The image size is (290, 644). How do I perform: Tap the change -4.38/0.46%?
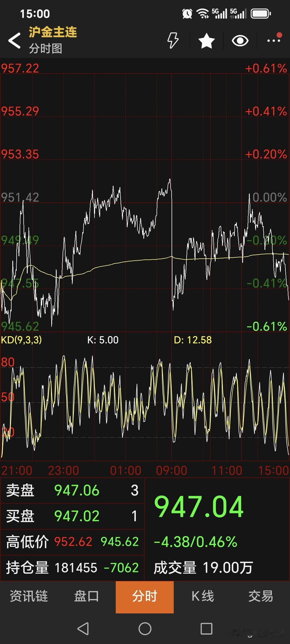click(x=195, y=541)
